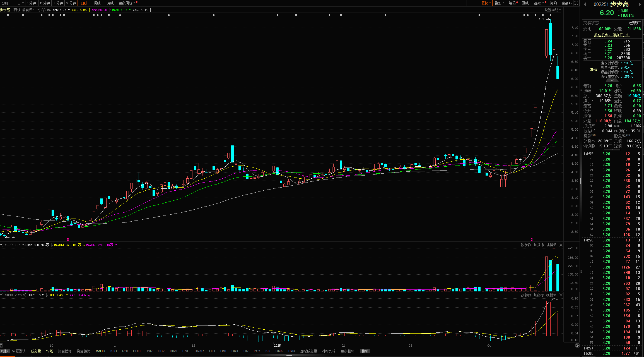Switch to 60分钟 chart tab
This screenshot has width=644, height=357.
click(x=71, y=3)
